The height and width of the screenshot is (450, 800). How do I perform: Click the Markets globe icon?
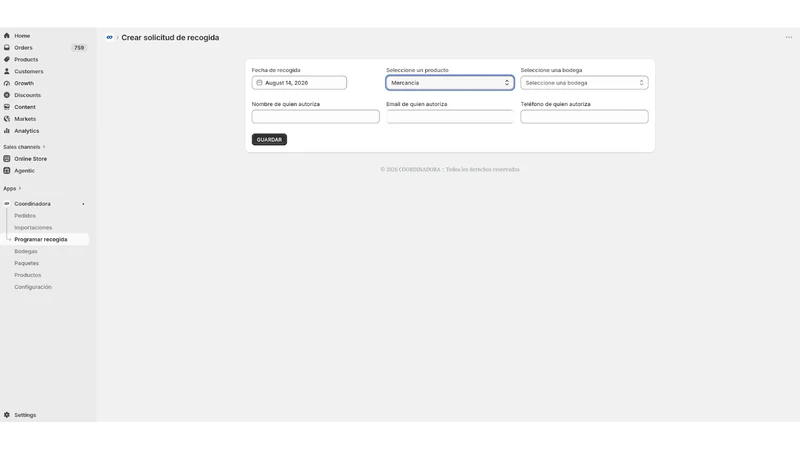pyautogui.click(x=7, y=119)
